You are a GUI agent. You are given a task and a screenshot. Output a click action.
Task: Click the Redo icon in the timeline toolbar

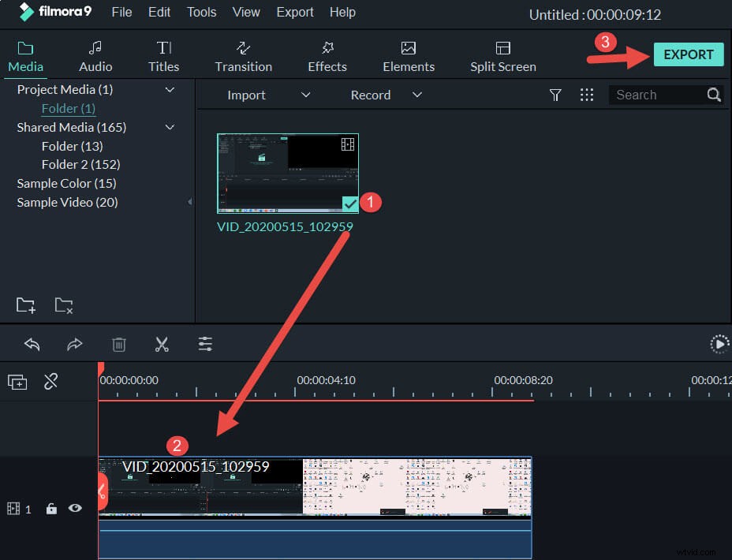(75, 344)
